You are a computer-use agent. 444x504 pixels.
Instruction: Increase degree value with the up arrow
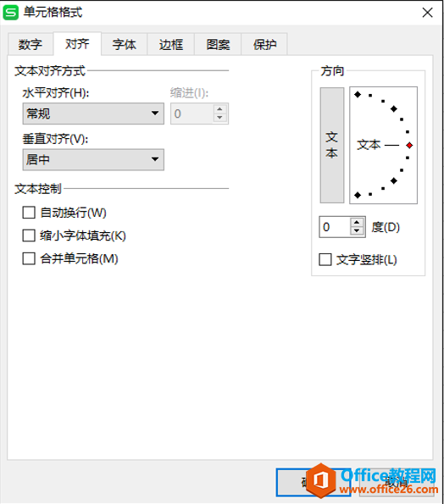coord(357,223)
